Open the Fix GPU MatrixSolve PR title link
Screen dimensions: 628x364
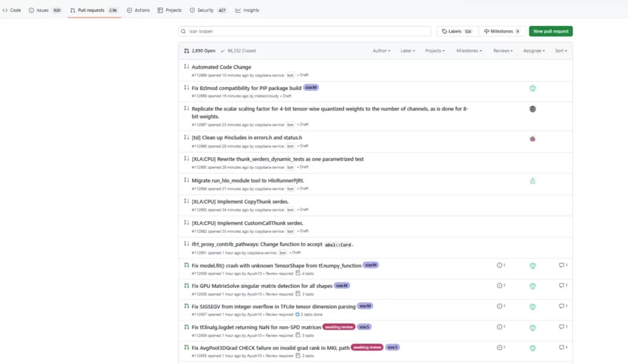pyautogui.click(x=264, y=285)
